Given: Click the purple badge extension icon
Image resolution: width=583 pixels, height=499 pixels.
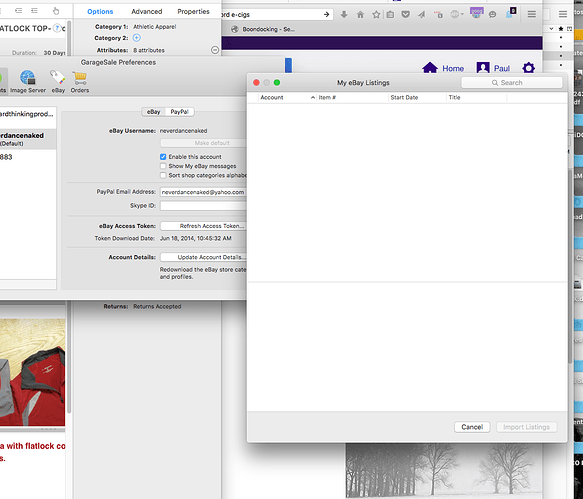Looking at the screenshot, I should [x=476, y=13].
